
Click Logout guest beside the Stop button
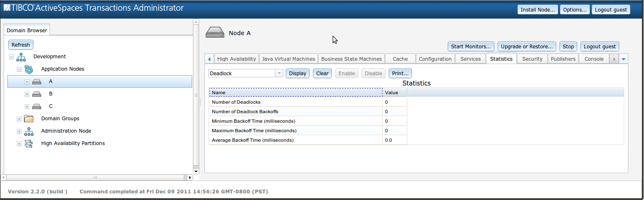coord(600,46)
